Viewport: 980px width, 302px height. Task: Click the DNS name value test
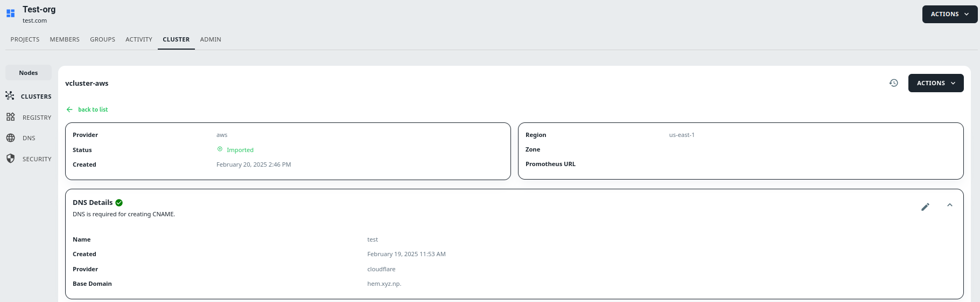click(373, 239)
